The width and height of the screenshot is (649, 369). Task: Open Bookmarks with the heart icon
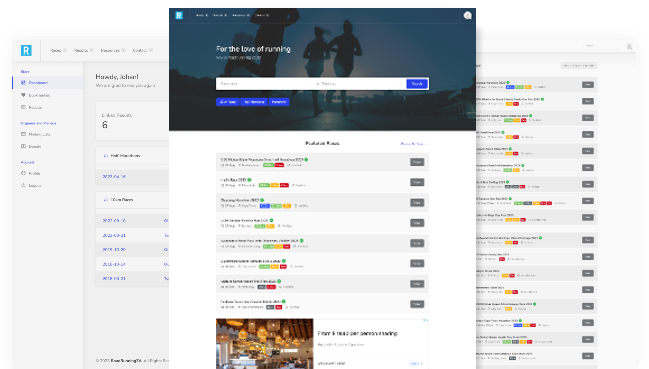(x=36, y=95)
